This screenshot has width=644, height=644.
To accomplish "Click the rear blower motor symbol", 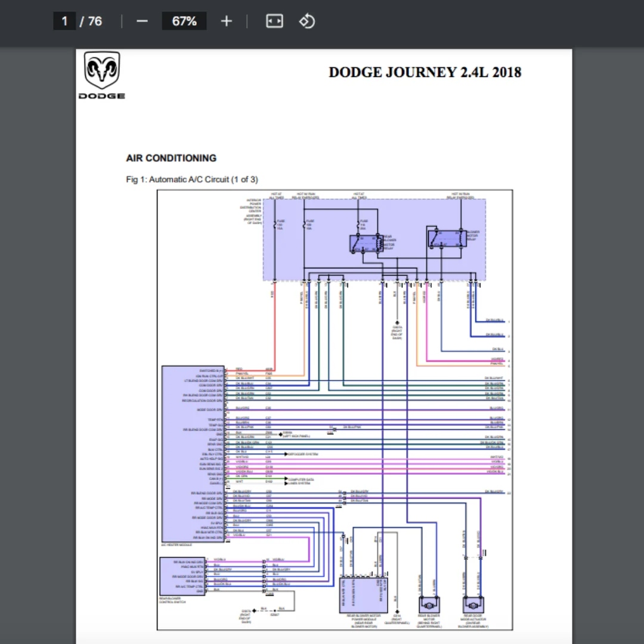I will point(429,605).
